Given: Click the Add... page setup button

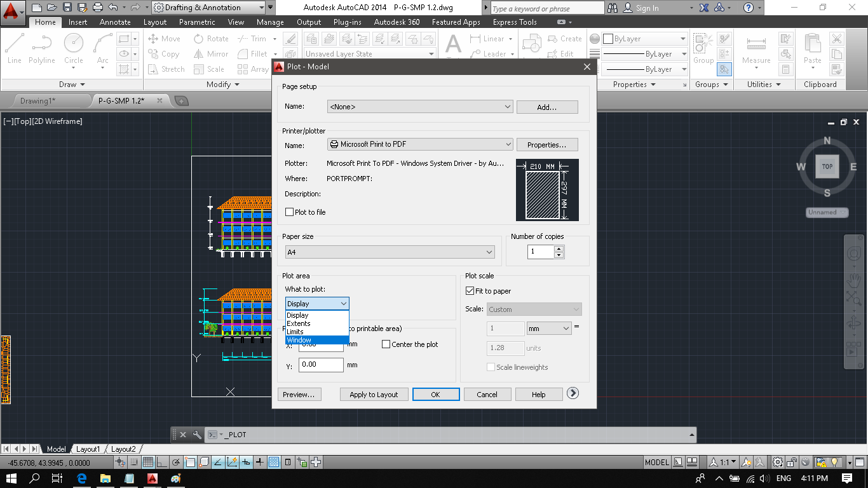Looking at the screenshot, I should (x=547, y=107).
